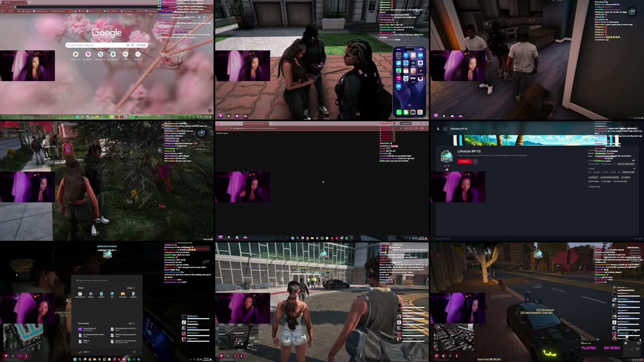Open the Instagram shortcut on the new tab page

point(88,54)
